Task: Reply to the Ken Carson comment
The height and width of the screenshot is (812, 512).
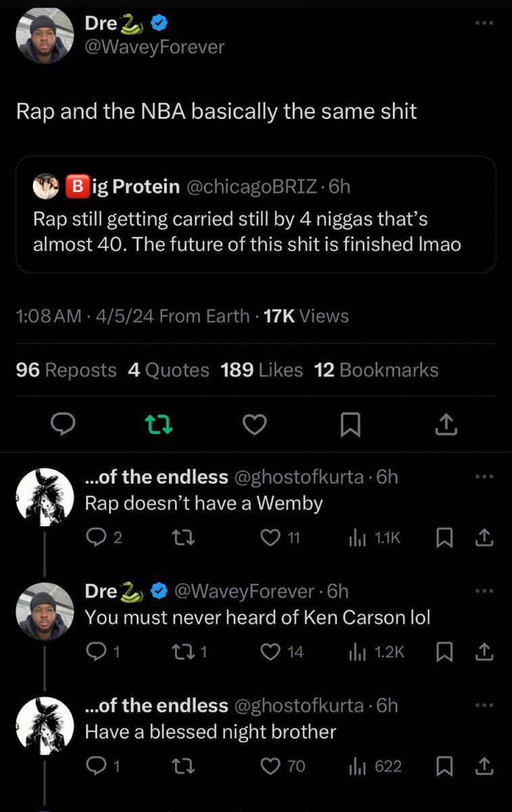Action: tap(94, 652)
